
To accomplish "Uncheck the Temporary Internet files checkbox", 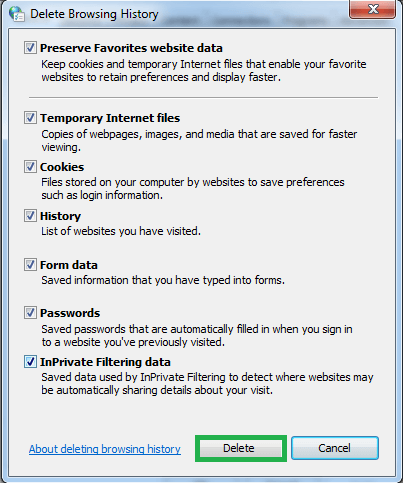I will click(30, 118).
